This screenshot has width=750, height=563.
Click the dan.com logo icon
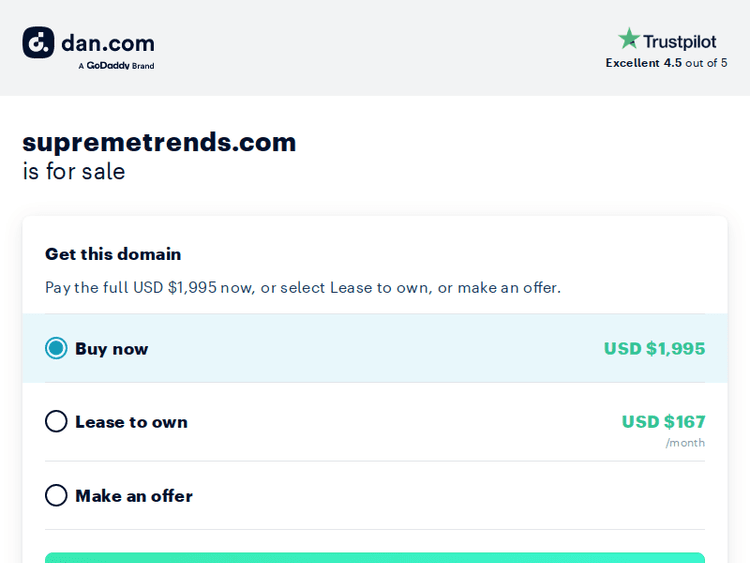pyautogui.click(x=38, y=43)
